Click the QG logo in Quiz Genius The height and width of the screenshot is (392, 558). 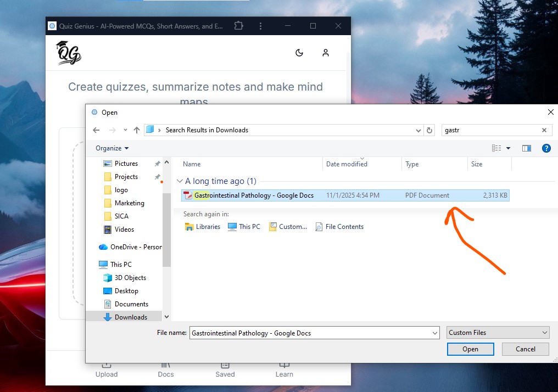point(69,53)
